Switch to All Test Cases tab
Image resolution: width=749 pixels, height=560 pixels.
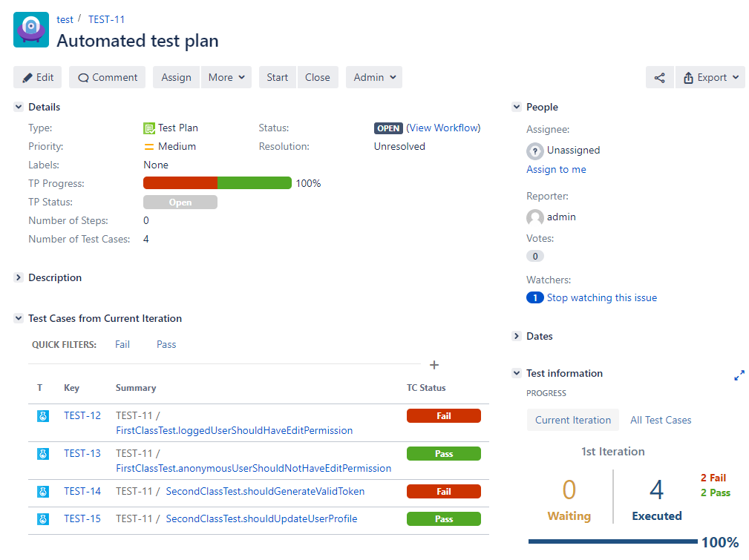pyautogui.click(x=660, y=420)
